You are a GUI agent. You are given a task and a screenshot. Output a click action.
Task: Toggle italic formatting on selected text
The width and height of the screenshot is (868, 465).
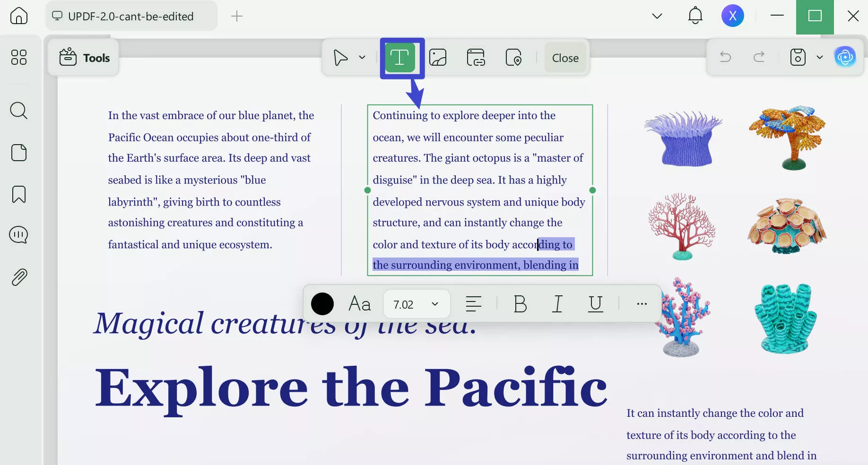point(557,304)
